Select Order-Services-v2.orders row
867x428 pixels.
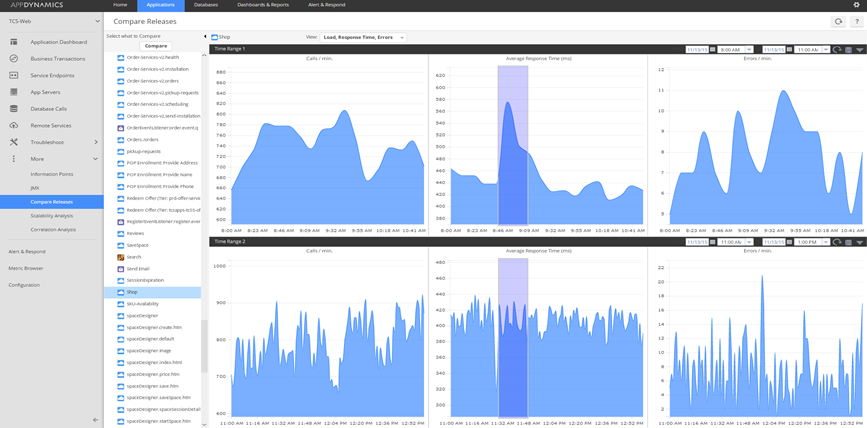click(x=153, y=81)
